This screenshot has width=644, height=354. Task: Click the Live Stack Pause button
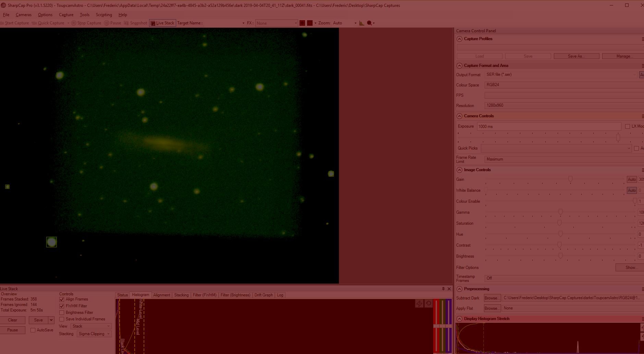point(13,330)
